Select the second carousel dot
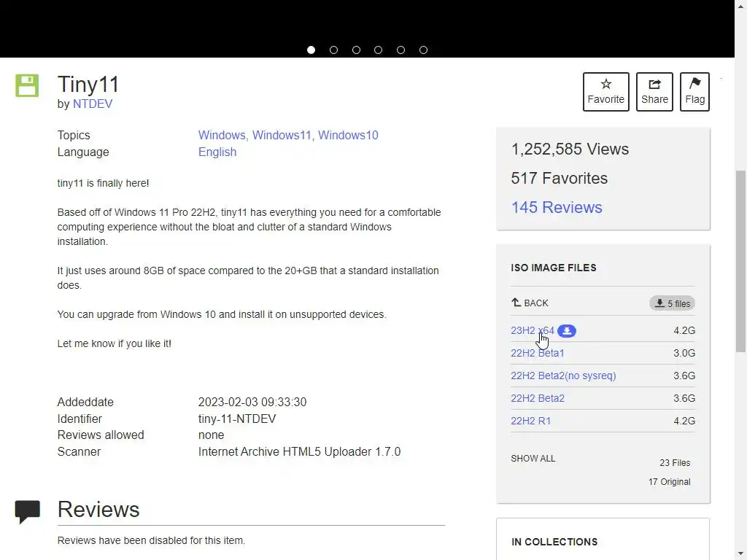747x560 pixels. point(333,50)
